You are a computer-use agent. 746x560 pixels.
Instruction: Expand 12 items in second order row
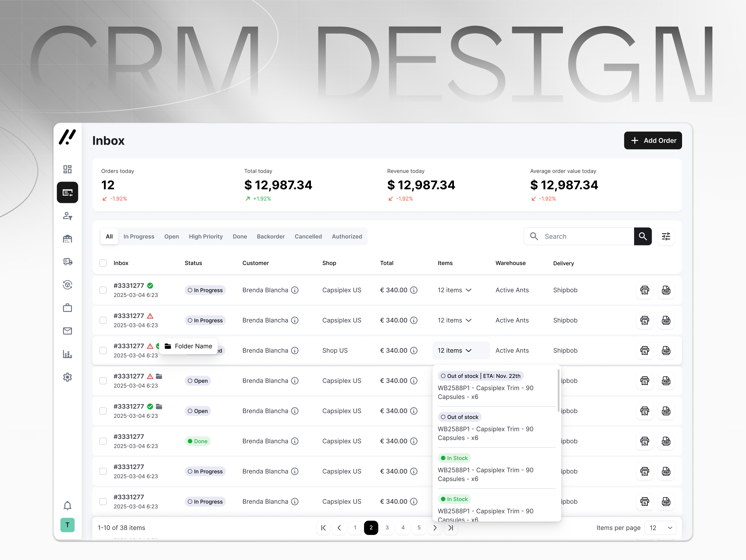click(455, 320)
